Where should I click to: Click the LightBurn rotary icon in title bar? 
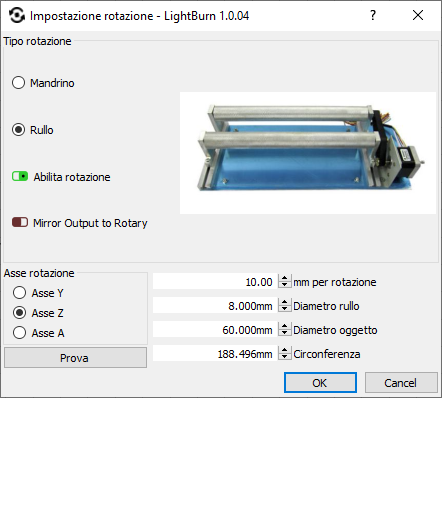[17, 15]
